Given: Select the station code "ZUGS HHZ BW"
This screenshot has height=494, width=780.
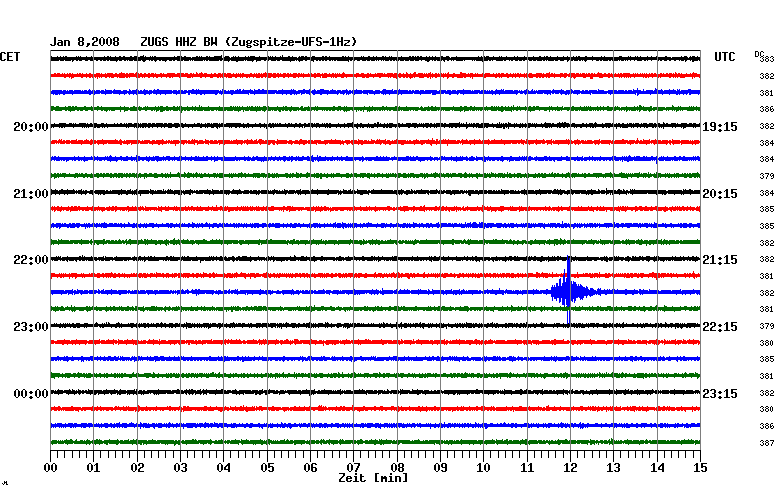Looking at the screenshot, I should tap(179, 42).
